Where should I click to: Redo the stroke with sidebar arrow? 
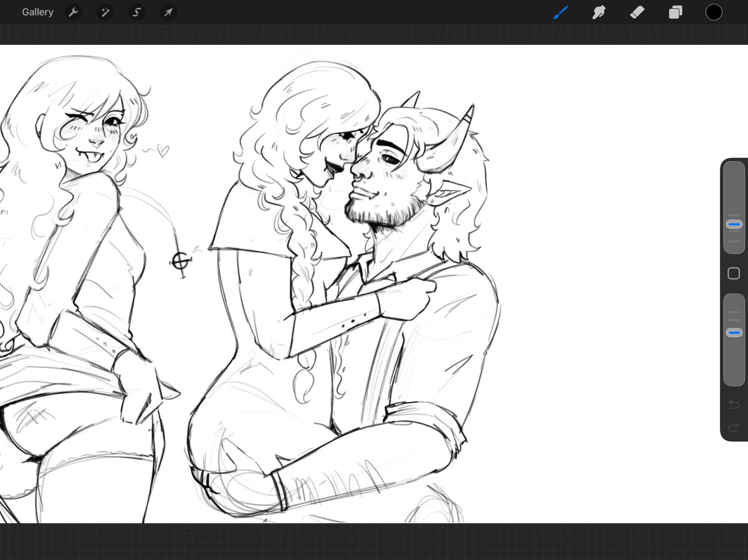734,427
